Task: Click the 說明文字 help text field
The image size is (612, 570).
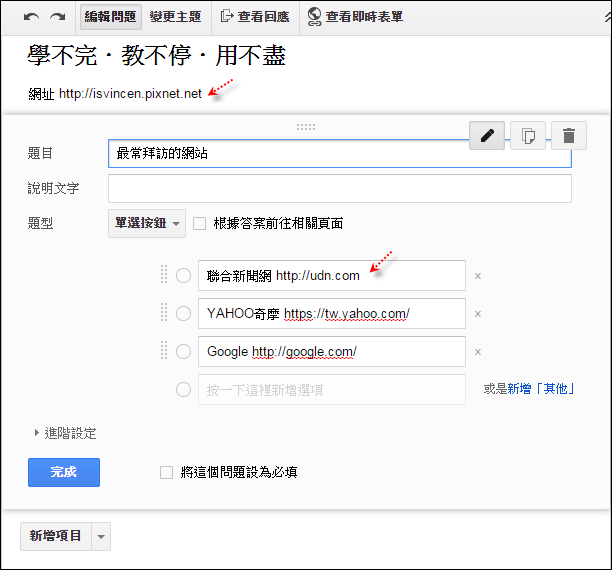Action: pyautogui.click(x=340, y=189)
